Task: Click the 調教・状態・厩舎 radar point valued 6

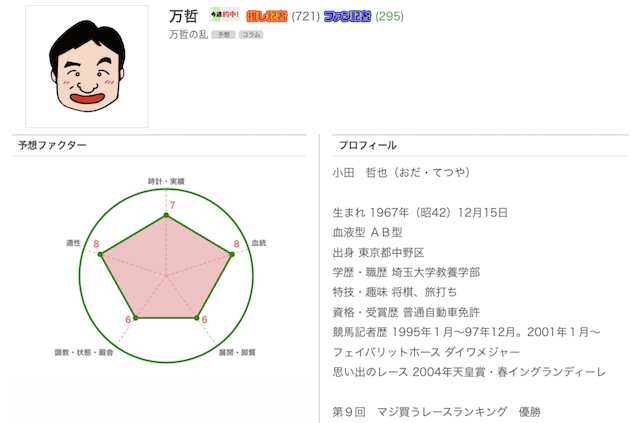Action: (x=136, y=318)
